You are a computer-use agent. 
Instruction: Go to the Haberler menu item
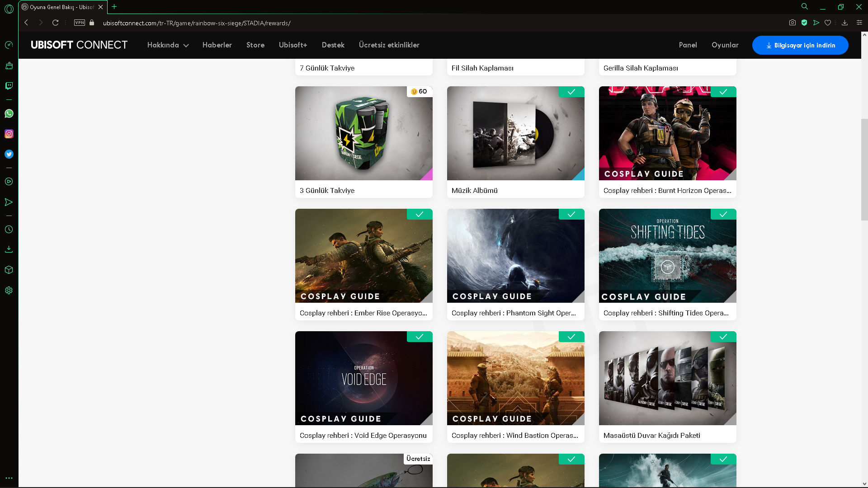(217, 45)
